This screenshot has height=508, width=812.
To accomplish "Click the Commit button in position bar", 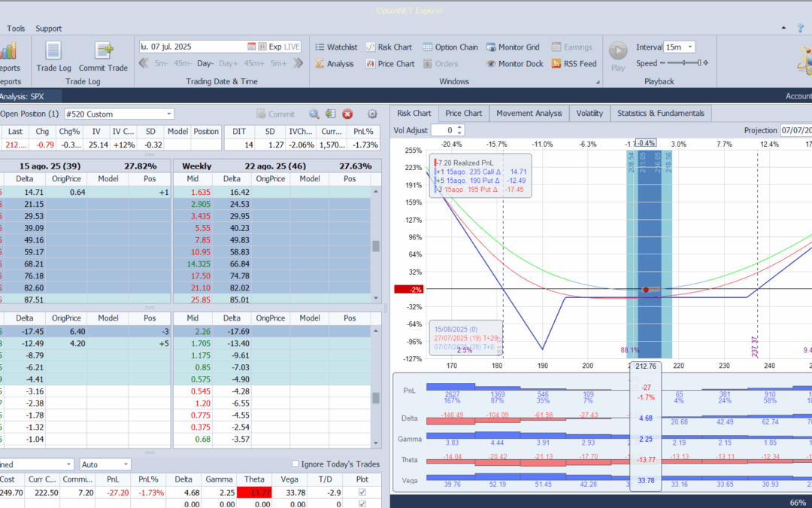I will tap(276, 114).
